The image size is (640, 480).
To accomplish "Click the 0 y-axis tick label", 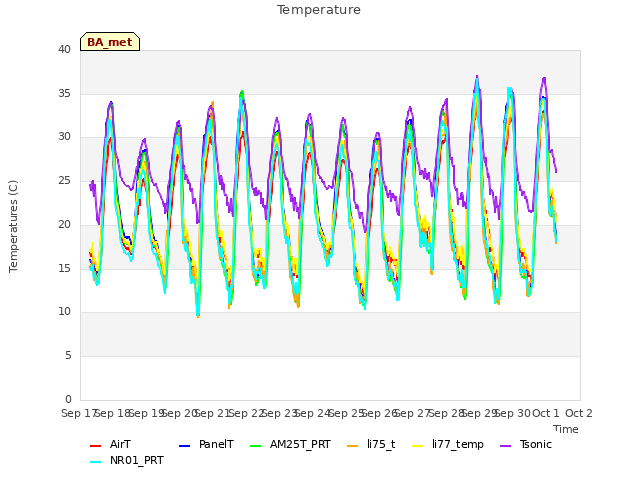I will tap(68, 399).
